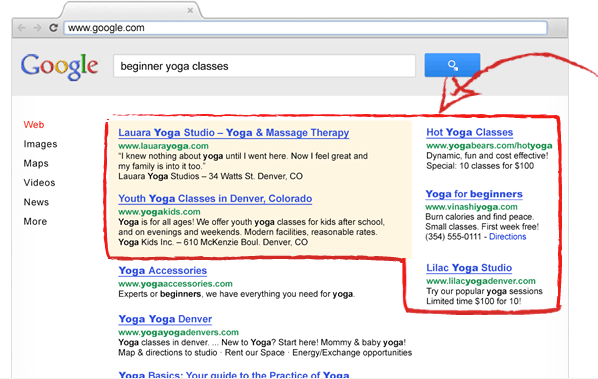Switch to Images results

click(40, 144)
